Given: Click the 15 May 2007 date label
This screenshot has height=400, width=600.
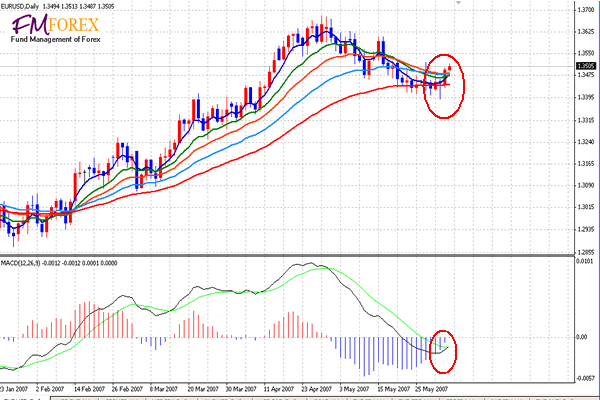Looking at the screenshot, I should (393, 389).
